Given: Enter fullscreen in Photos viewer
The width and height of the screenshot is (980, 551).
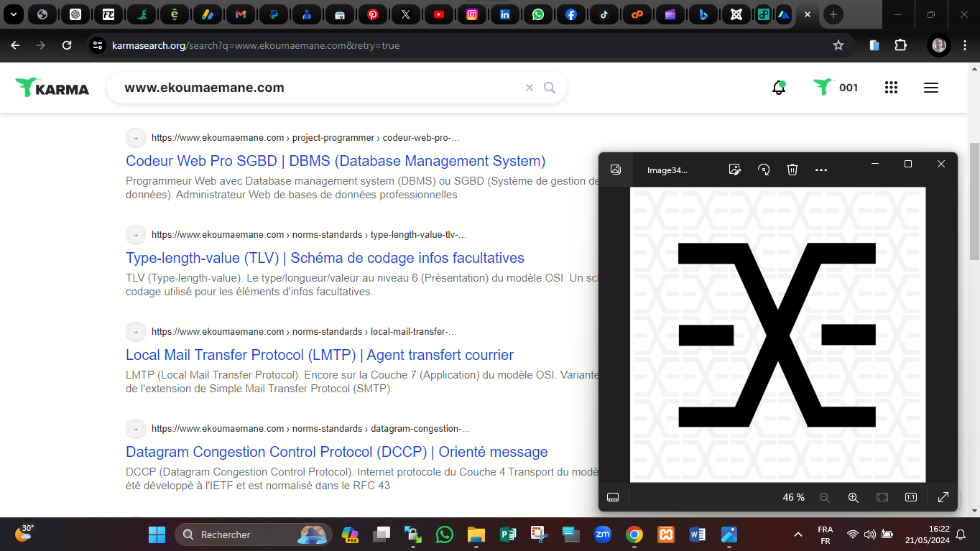Looking at the screenshot, I should [x=943, y=497].
